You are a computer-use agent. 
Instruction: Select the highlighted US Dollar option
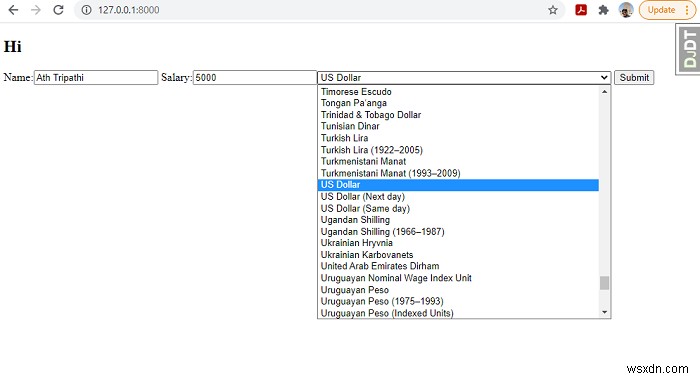click(458, 185)
